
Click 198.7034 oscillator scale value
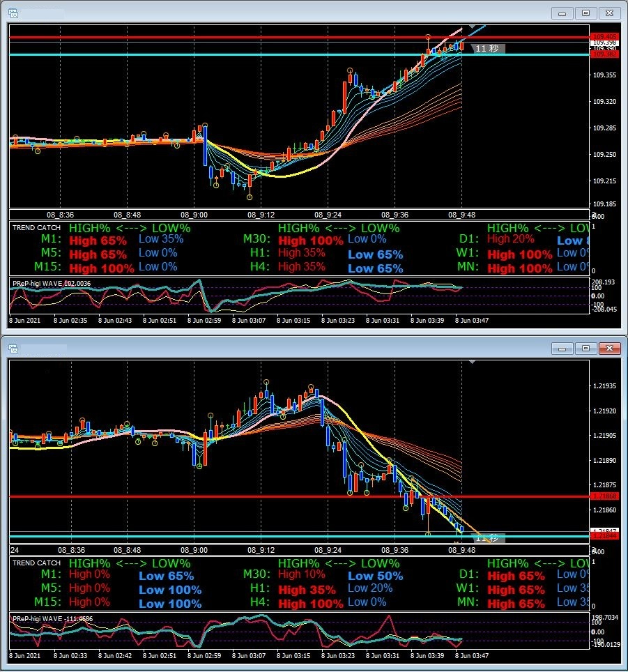pos(604,618)
